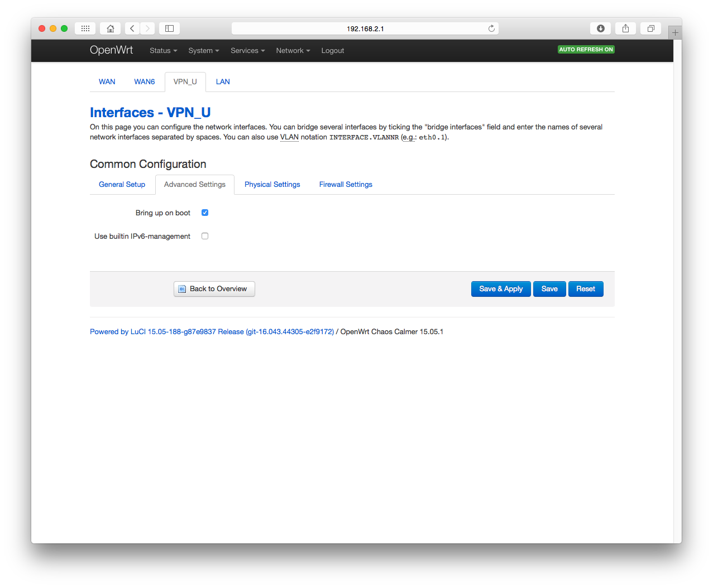
Task: Navigate forward with the right arrow
Action: coord(147,28)
